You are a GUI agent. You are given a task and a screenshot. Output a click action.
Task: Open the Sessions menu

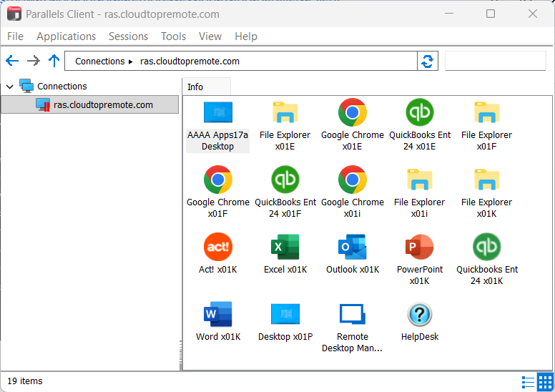pos(128,36)
